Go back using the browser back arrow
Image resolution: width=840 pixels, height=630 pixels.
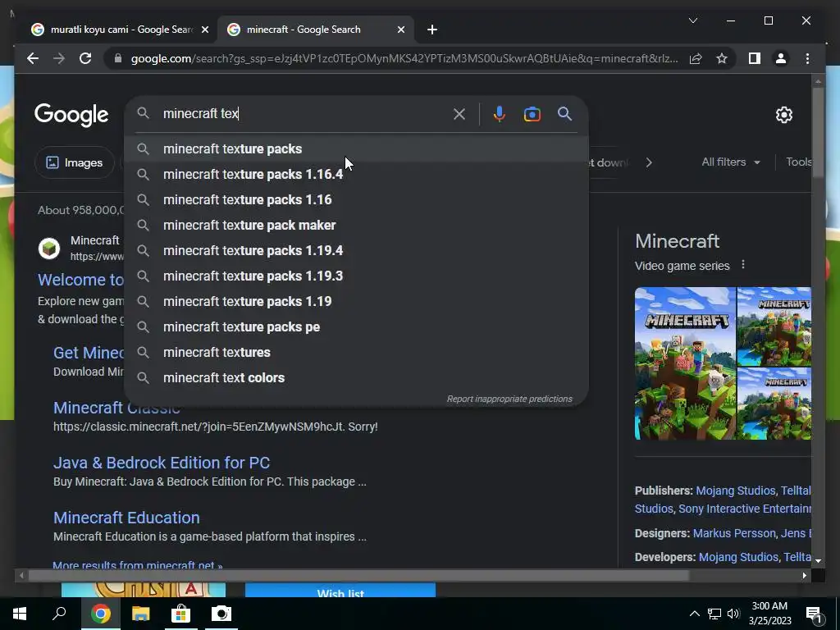[33, 58]
